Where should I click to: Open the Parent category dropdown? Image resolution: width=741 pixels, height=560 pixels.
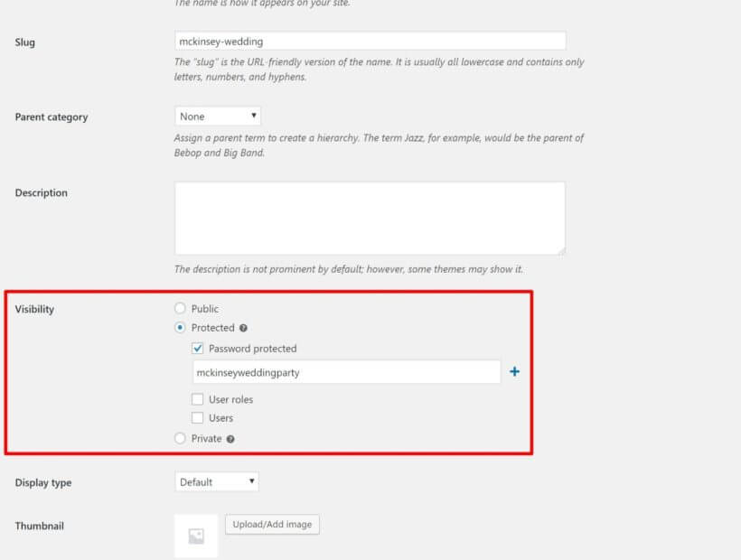[x=217, y=116]
